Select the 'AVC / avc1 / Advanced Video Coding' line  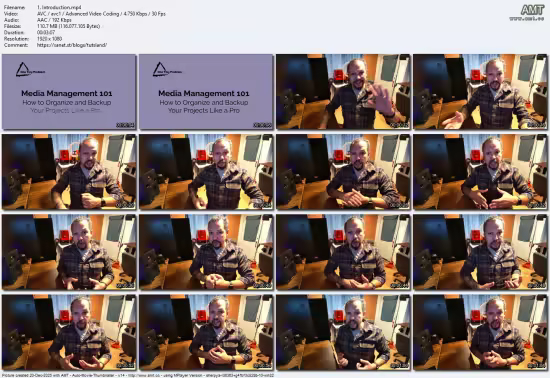point(101,14)
